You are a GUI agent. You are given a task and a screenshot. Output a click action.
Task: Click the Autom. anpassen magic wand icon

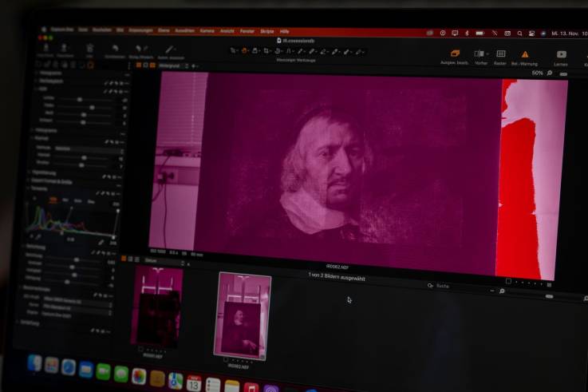click(169, 50)
